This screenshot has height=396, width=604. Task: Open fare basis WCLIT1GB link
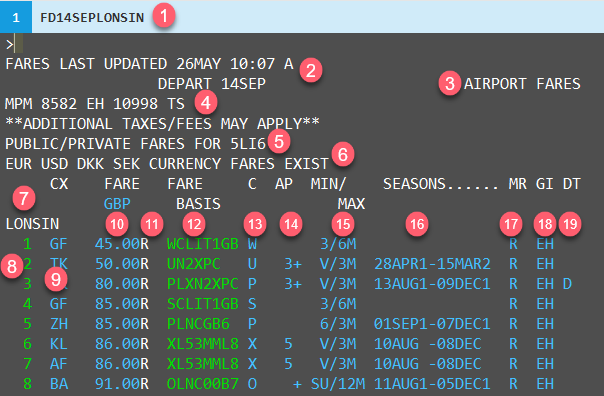click(203, 244)
